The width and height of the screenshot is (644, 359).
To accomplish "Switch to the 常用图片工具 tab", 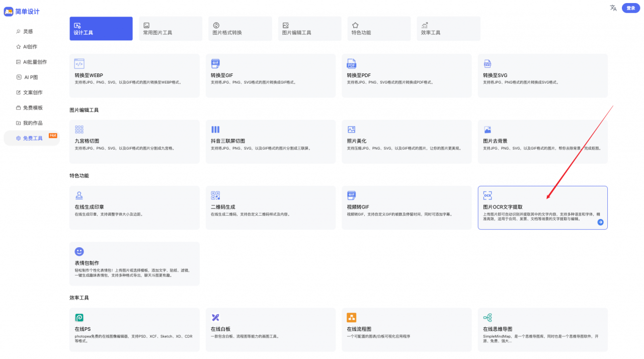I will pos(170,29).
